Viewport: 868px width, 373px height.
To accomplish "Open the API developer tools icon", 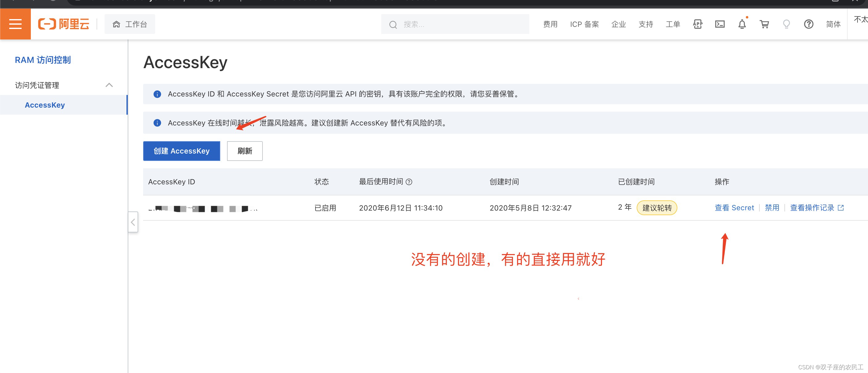I will coord(697,24).
